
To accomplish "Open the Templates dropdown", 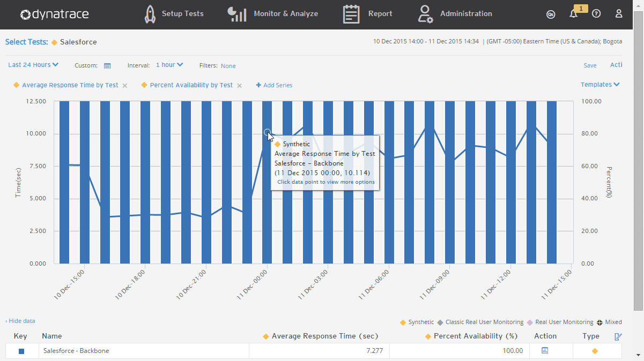I will [600, 85].
